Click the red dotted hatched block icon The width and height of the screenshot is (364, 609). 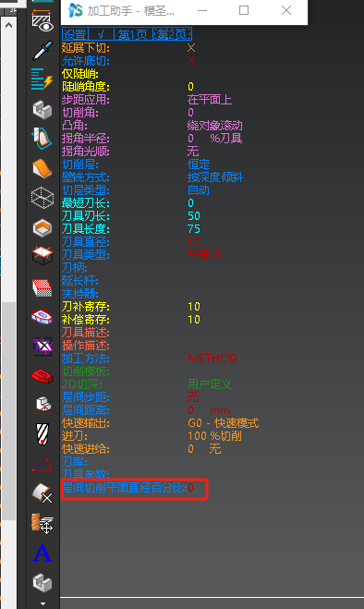[42, 287]
